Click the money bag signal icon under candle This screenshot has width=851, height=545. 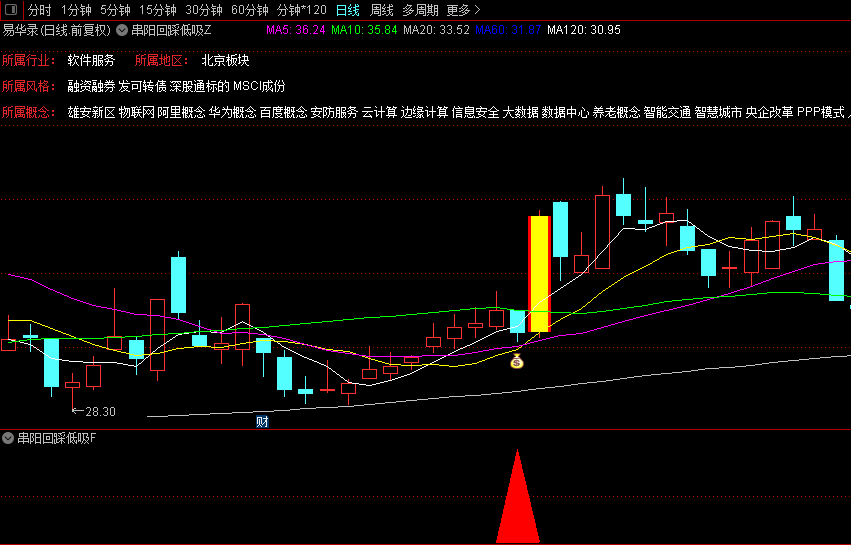(517, 361)
